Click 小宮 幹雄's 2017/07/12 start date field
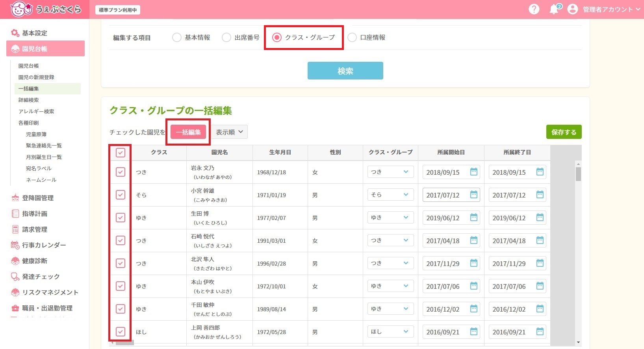 point(451,195)
